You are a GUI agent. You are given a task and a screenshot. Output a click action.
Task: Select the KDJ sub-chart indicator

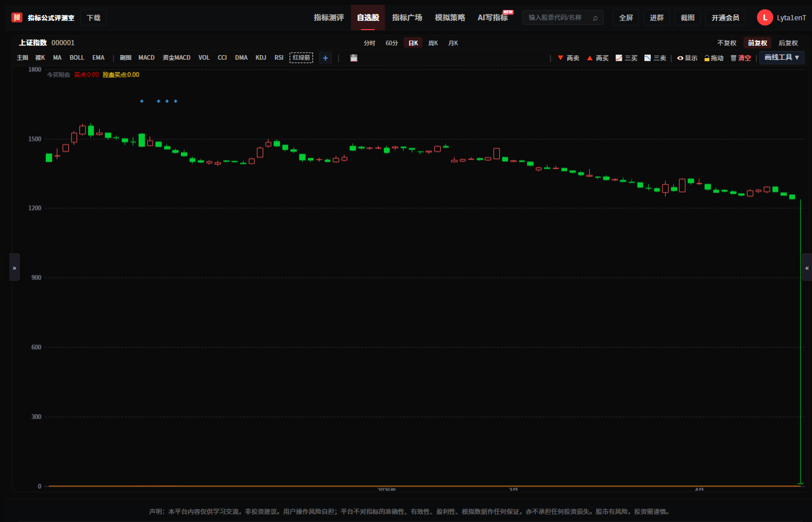[261, 58]
